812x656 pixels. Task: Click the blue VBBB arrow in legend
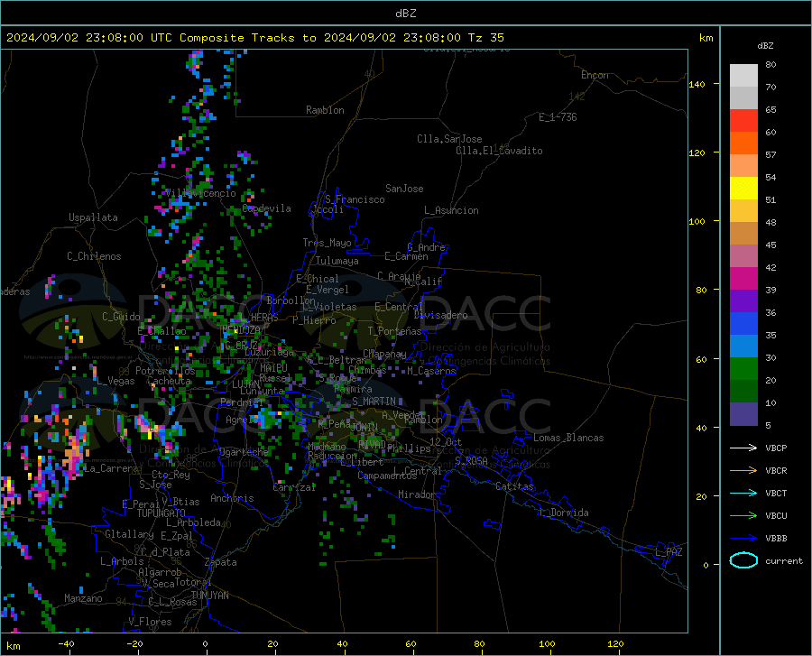click(x=743, y=539)
